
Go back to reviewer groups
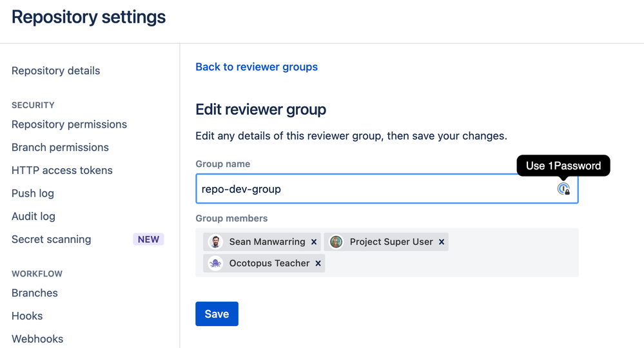[257, 67]
